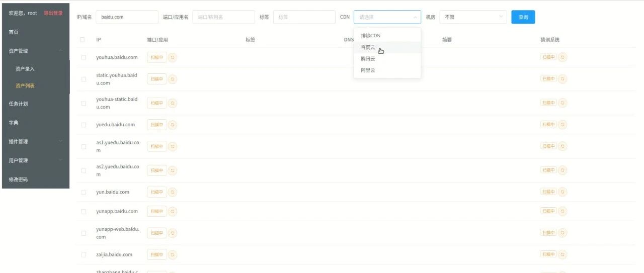
Task: Click refresh icon in yunapp-web.baidu.com port column
Action: (x=173, y=233)
